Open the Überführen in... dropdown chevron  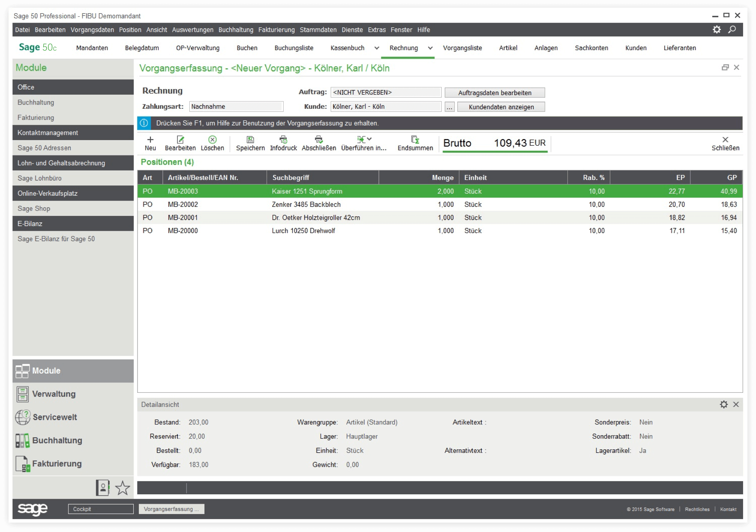(369, 139)
